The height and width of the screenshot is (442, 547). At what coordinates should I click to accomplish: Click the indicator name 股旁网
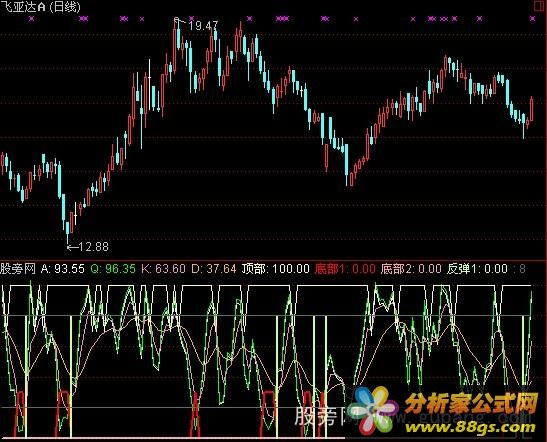[18, 269]
